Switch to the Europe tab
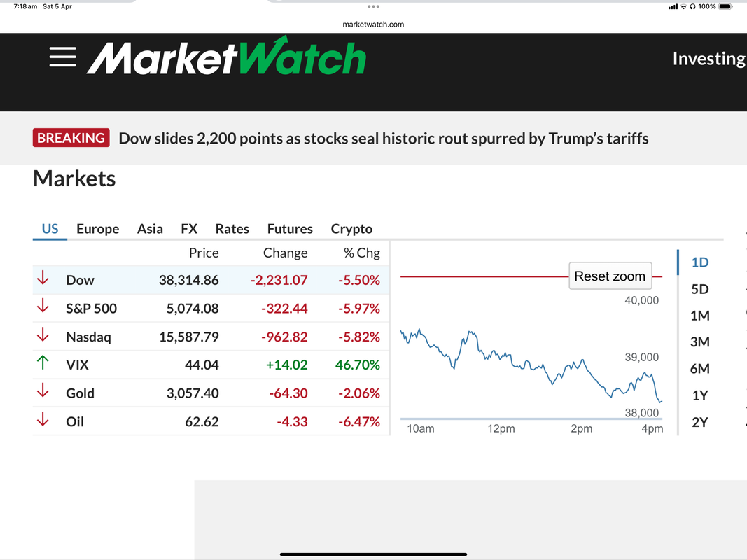 pyautogui.click(x=97, y=229)
